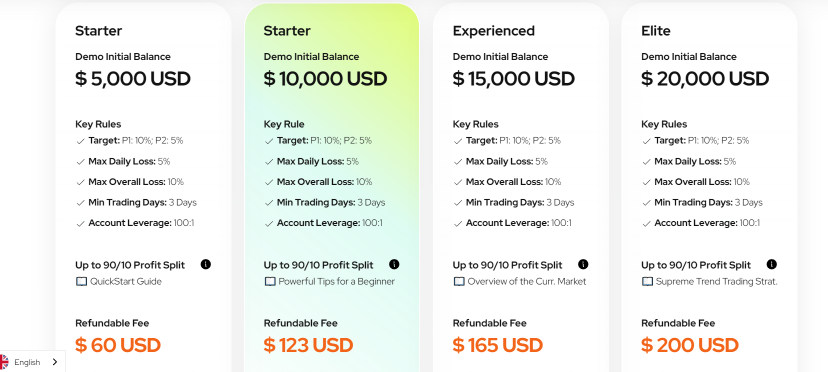
Task: Click book icon beside Supreme Trend Trading Strat.
Action: [647, 282]
